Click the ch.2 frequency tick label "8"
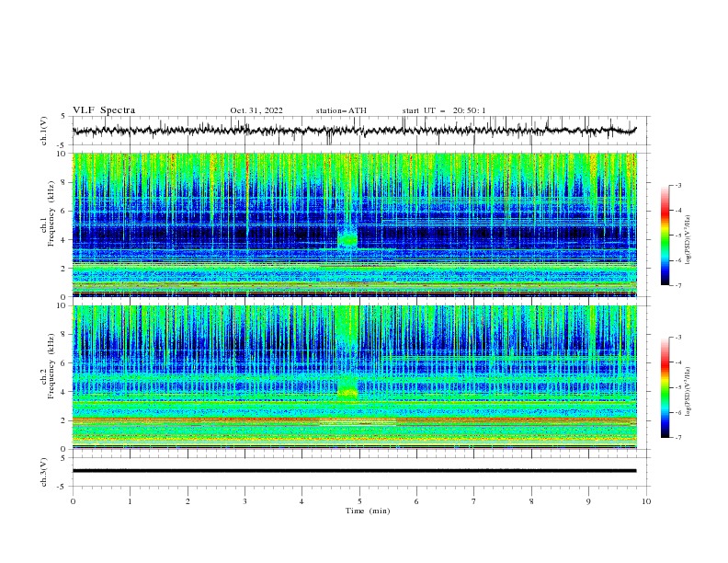 click(63, 335)
